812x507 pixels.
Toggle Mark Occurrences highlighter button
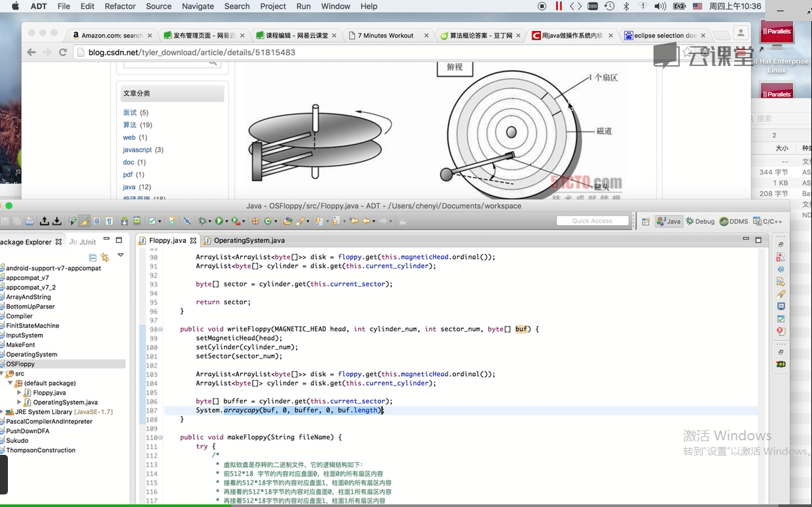84,221
